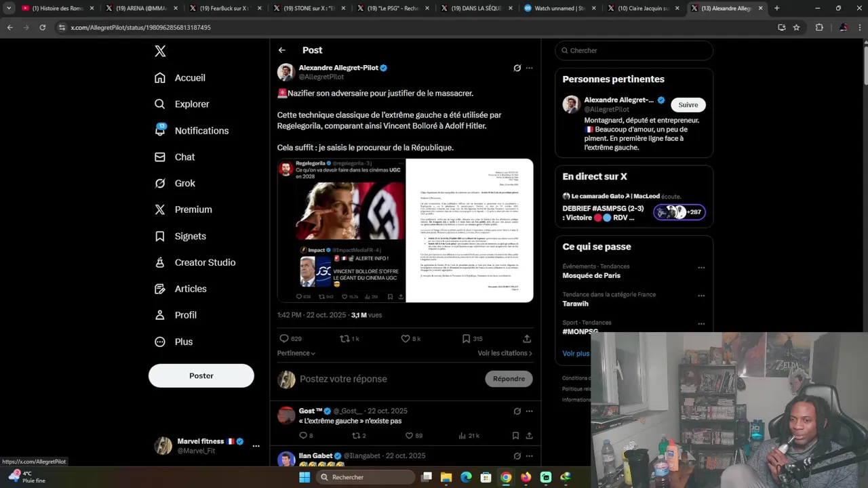Viewport: 868px width, 488px height.
Task: Bookmark the post with 315 saves
Action: 466,339
